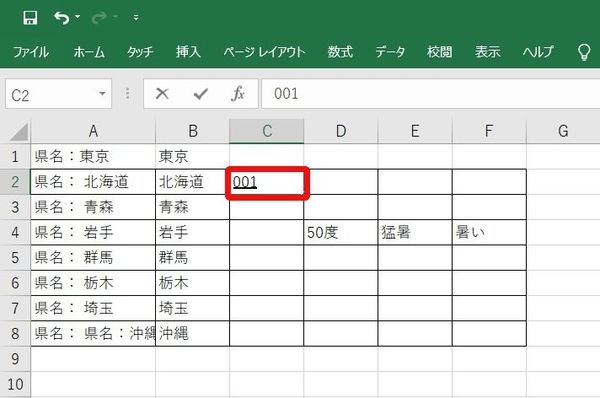Click cell containing 暑い
600x398 pixels.
click(489, 232)
